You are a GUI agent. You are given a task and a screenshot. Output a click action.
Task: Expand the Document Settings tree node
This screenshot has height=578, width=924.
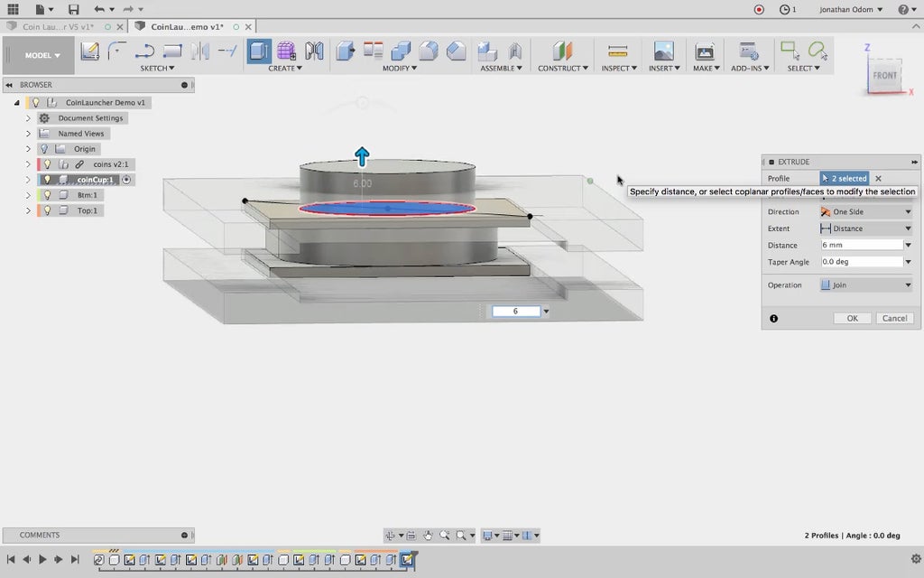coord(28,118)
